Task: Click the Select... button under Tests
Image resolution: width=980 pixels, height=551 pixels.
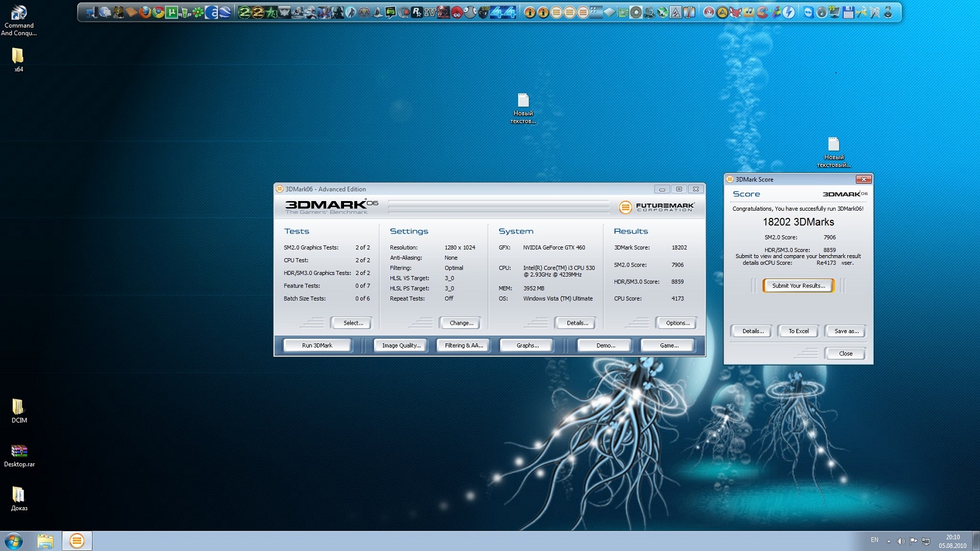Action: click(352, 323)
